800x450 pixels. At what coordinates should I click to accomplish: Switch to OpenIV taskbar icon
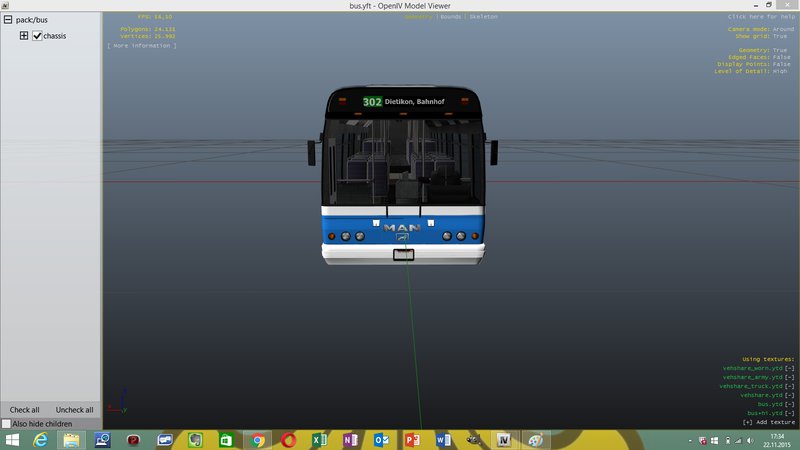point(504,440)
